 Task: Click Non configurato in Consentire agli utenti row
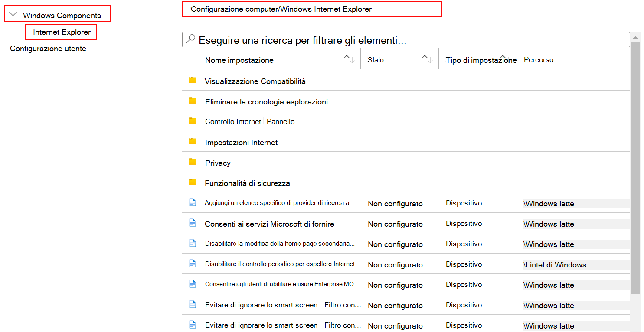click(x=395, y=285)
